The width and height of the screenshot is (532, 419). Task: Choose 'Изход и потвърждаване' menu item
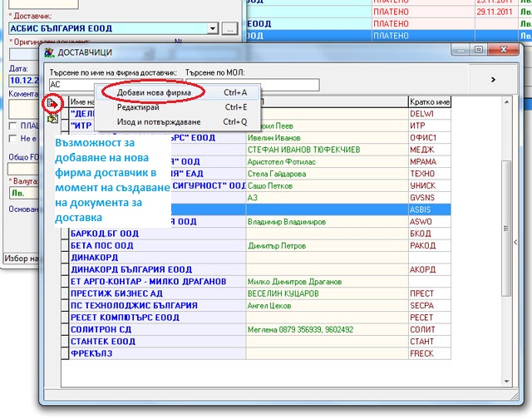178,122
